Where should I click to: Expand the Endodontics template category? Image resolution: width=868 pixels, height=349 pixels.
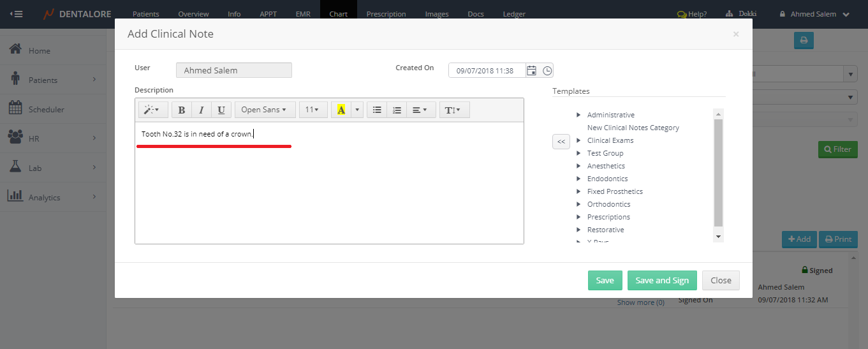[578, 179]
